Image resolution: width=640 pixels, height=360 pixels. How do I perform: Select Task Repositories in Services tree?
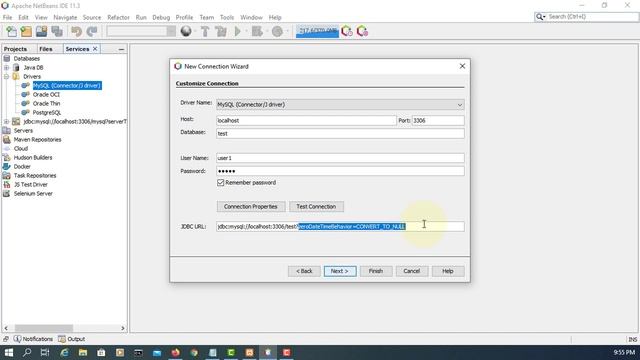pos(35,176)
